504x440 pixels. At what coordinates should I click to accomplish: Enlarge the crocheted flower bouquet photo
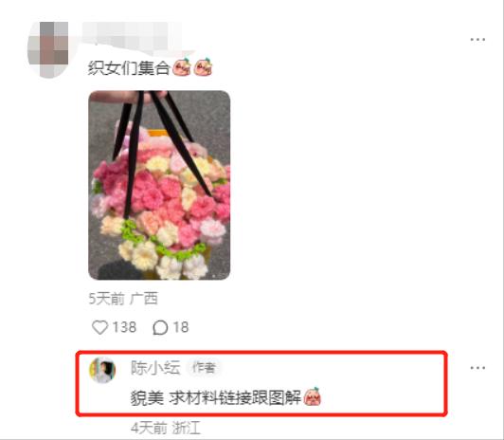point(159,185)
